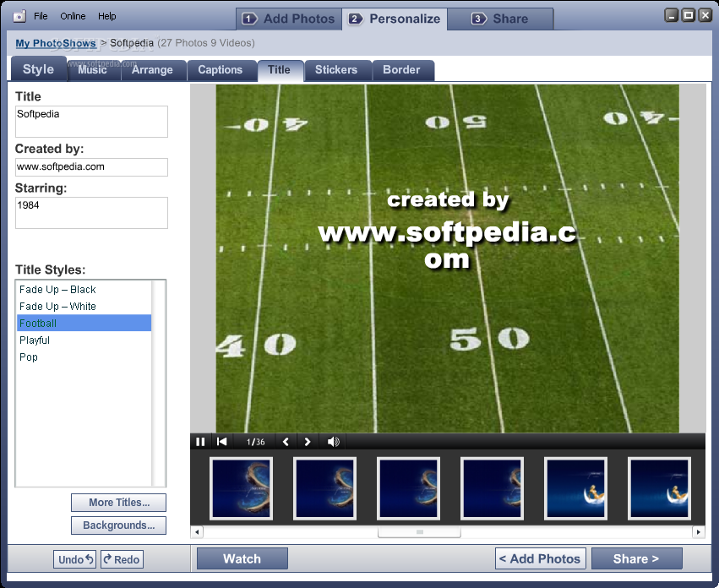719x588 pixels.
Task: Open the Help menu
Action: click(106, 16)
